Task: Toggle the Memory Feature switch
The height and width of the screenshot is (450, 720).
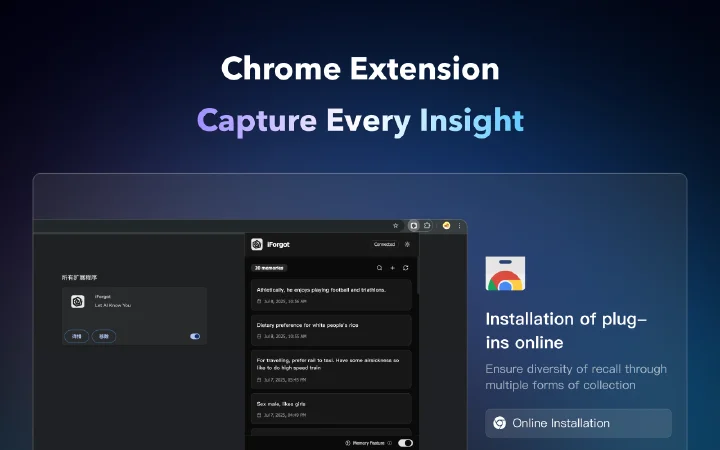Action: [405, 443]
